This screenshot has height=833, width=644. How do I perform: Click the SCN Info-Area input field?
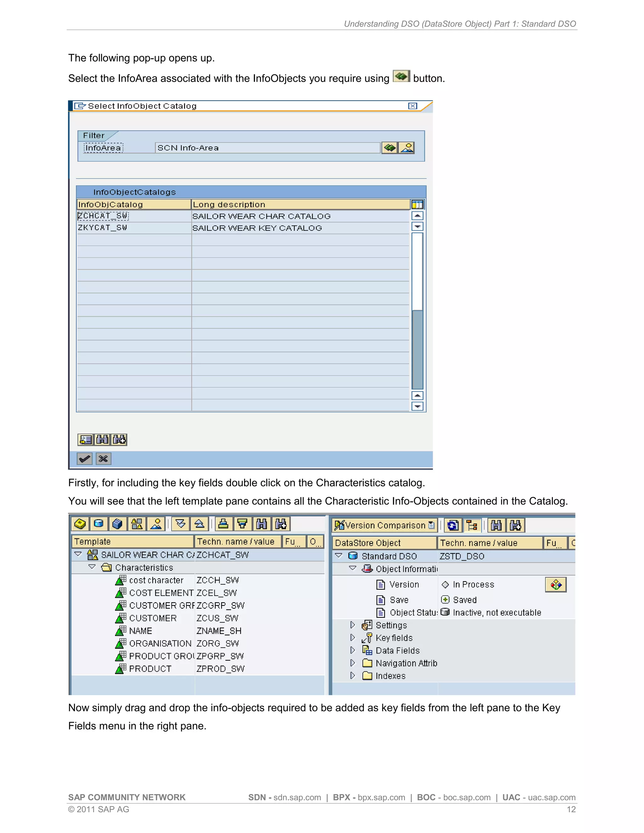[x=268, y=148]
